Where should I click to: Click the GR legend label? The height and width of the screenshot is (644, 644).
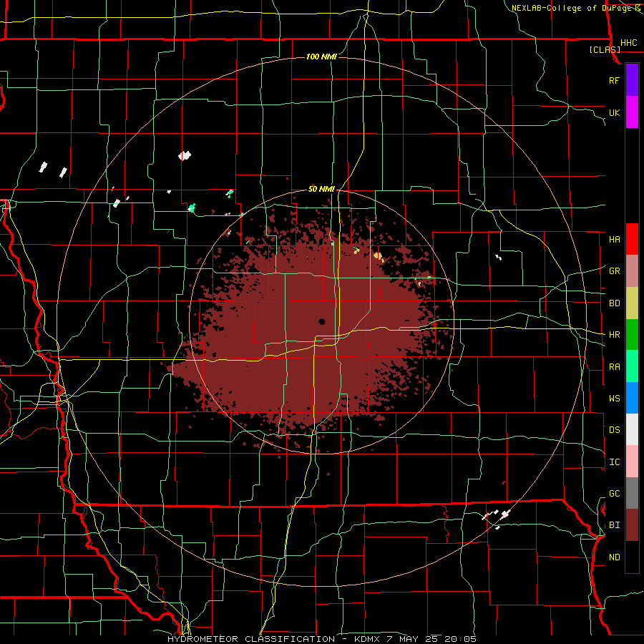(x=614, y=271)
